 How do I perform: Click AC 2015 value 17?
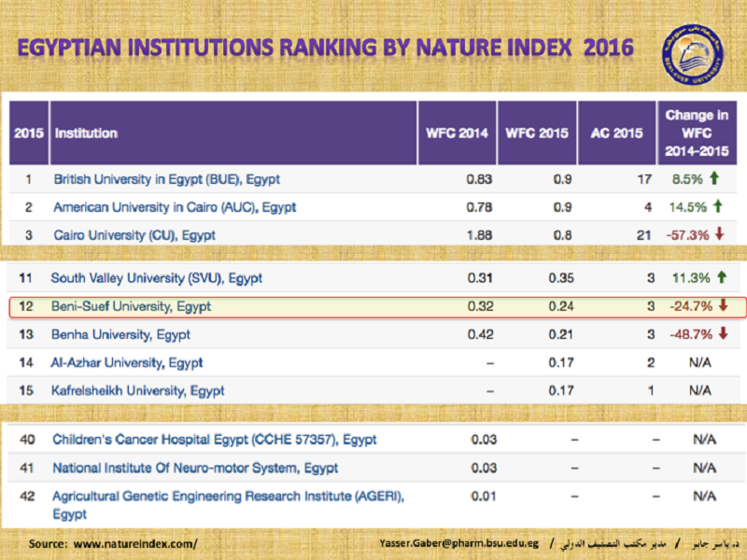[644, 179]
